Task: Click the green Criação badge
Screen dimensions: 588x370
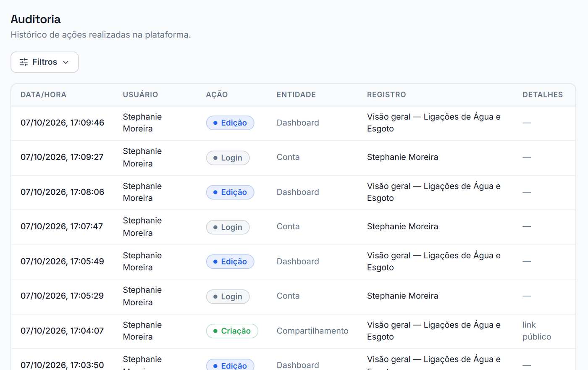Action: point(232,331)
